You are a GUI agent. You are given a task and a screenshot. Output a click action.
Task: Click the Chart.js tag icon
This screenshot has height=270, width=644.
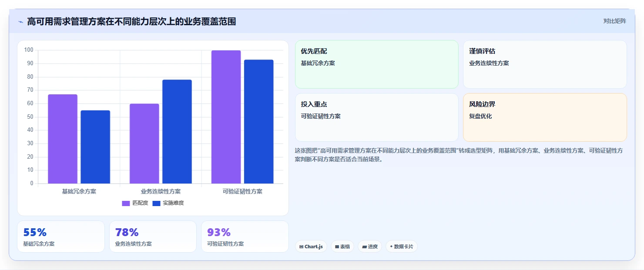click(301, 247)
